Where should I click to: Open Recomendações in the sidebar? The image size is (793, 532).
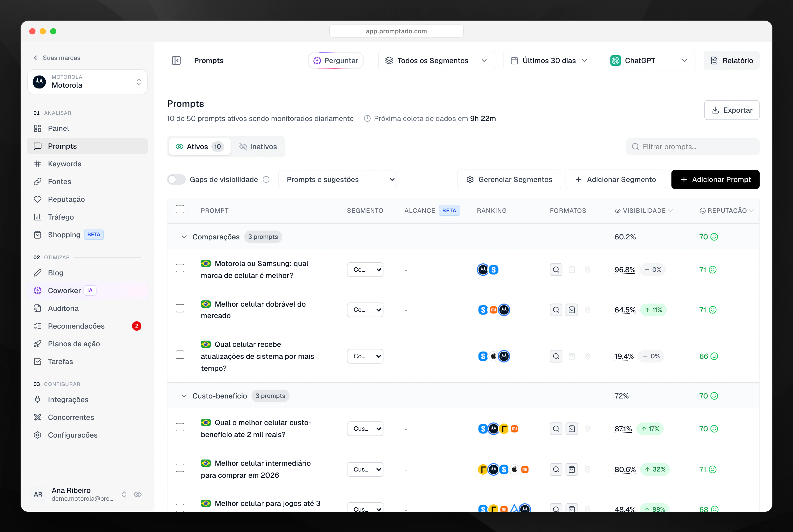pos(87,326)
